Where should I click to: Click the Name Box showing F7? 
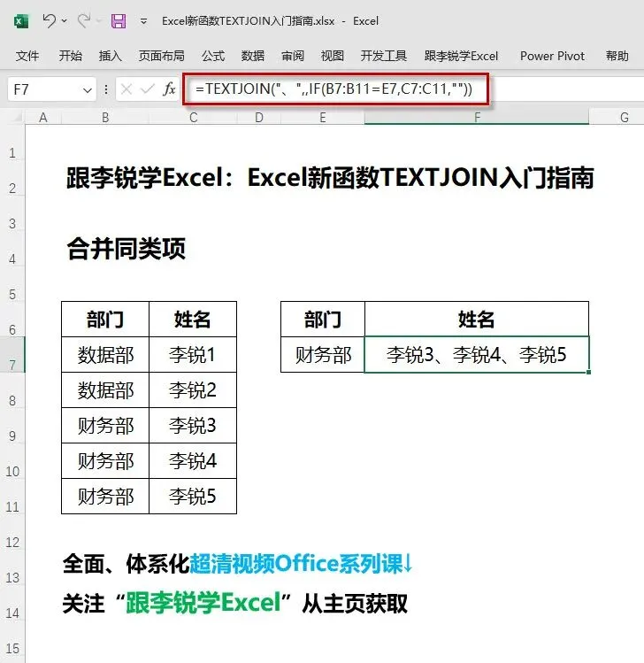tap(51, 89)
